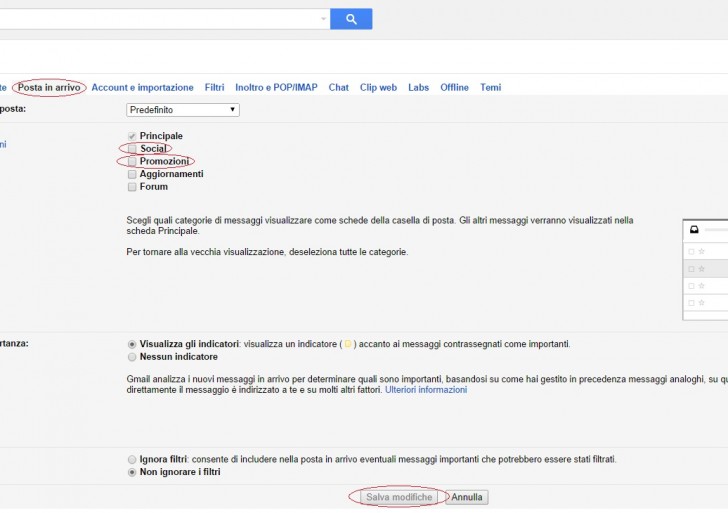Open the Temi tab

pos(491,87)
